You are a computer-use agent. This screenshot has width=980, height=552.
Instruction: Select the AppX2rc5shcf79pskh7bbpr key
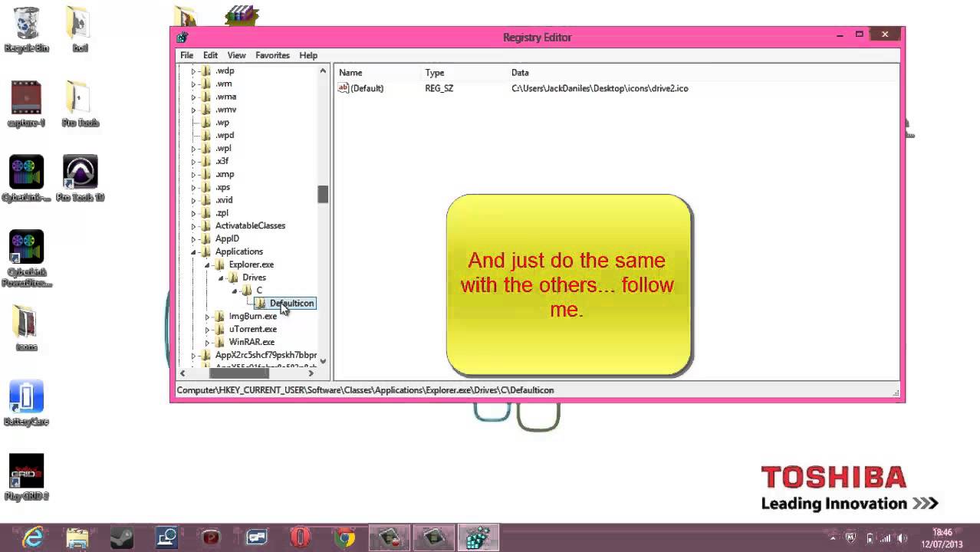[265, 355]
